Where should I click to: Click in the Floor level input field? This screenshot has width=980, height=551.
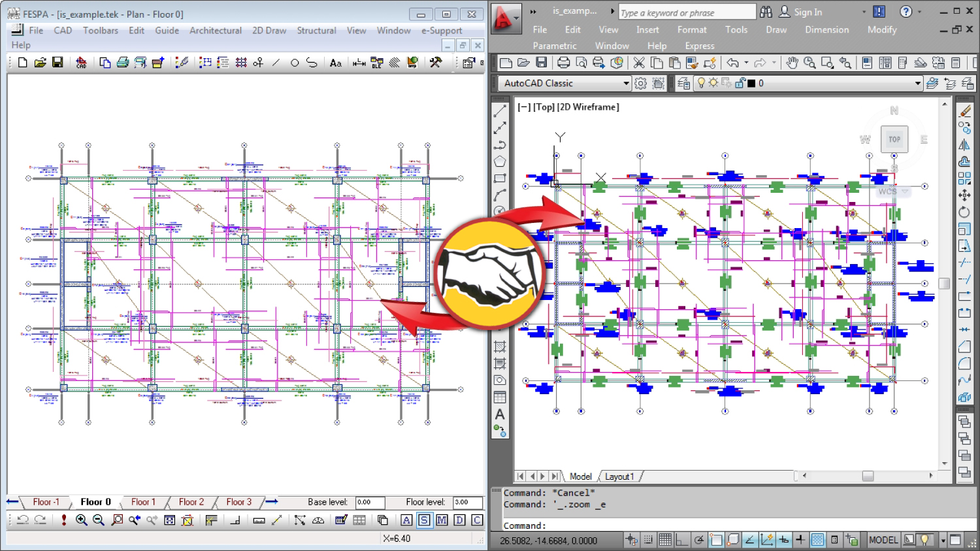468,502
